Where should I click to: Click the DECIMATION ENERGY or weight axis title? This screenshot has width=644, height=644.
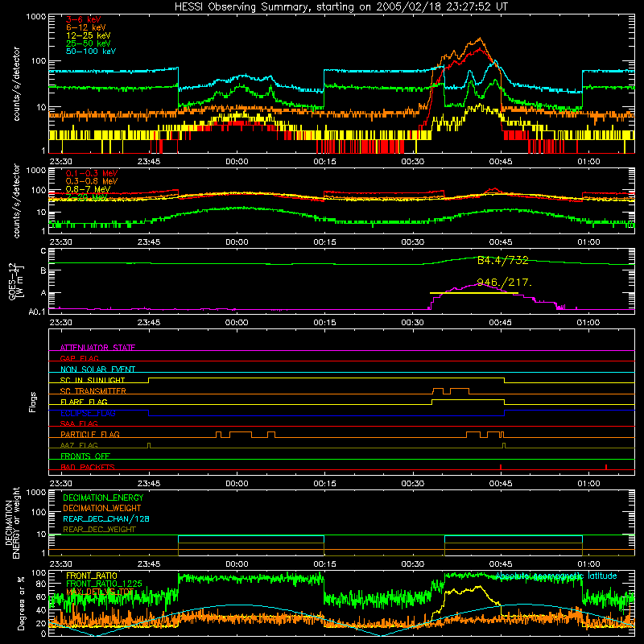12,522
